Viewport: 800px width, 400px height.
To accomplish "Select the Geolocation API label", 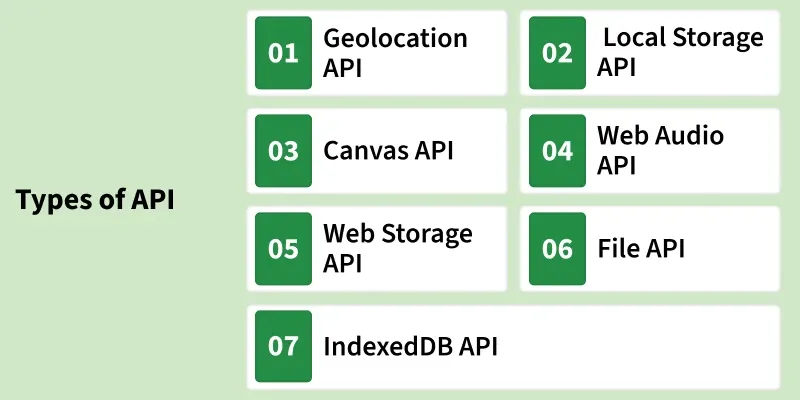I will point(395,52).
